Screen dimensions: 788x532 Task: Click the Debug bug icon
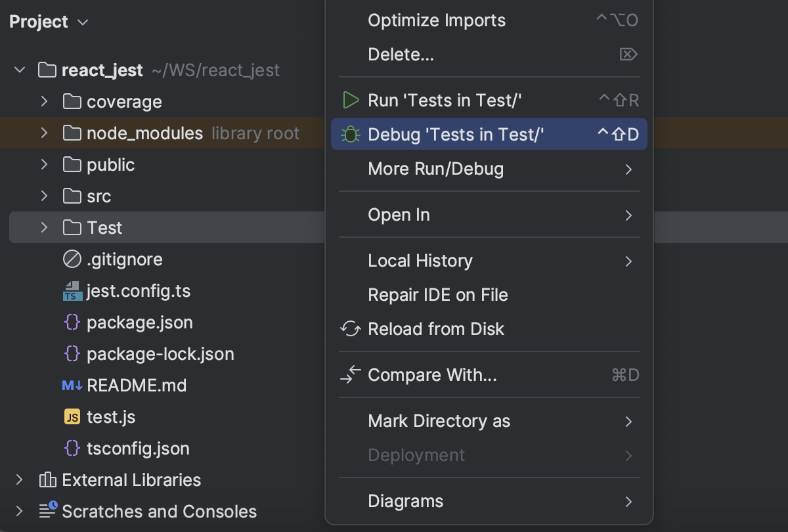351,134
